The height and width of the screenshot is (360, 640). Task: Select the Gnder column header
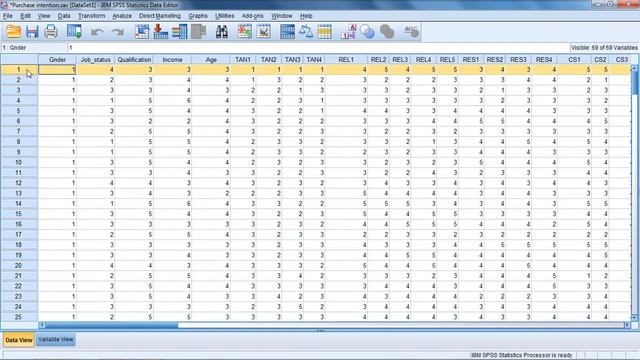pyautogui.click(x=57, y=60)
